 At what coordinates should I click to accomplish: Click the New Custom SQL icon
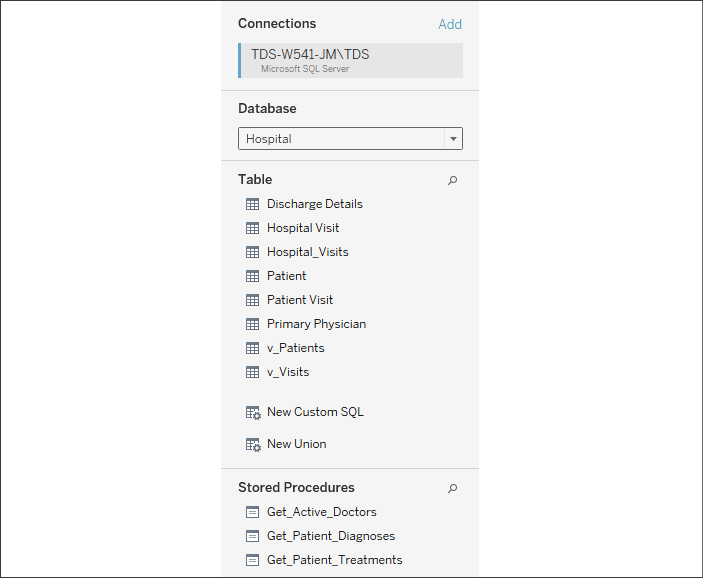click(x=253, y=413)
